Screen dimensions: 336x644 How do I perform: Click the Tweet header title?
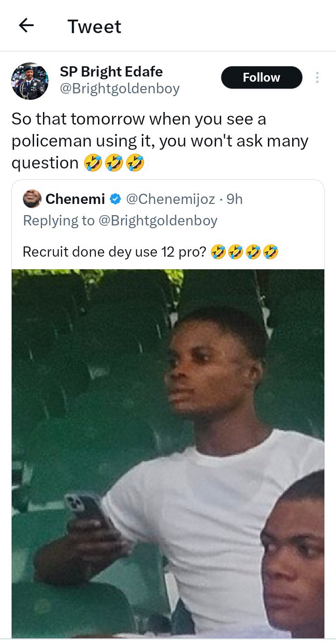tap(94, 27)
